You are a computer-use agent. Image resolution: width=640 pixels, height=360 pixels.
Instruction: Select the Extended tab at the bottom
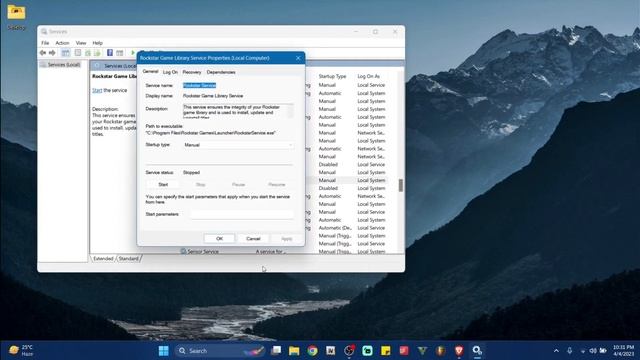[x=103, y=259]
